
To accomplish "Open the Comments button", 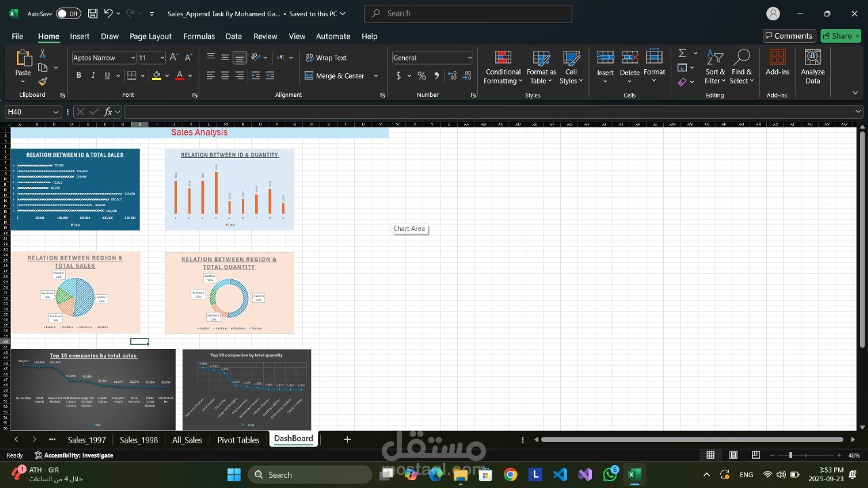I will coord(788,36).
